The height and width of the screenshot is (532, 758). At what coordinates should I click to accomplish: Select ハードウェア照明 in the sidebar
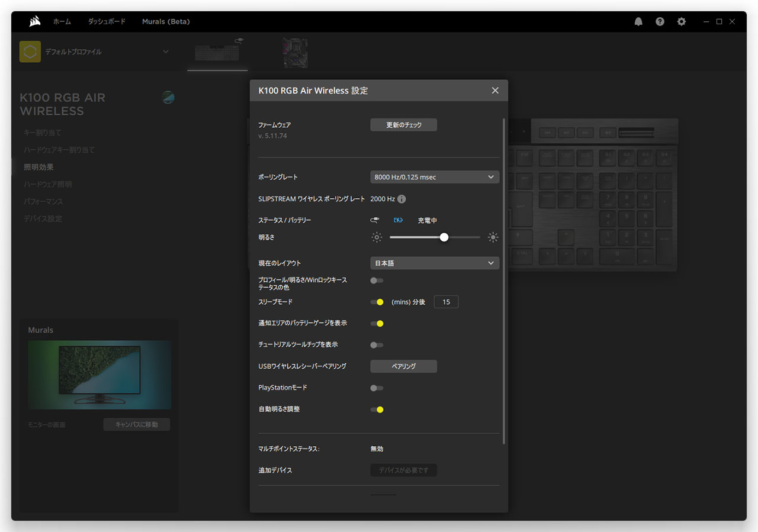47,184
